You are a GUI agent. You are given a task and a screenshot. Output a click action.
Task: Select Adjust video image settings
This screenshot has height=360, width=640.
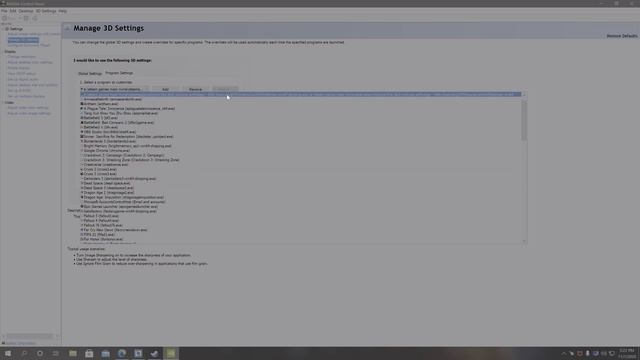29,113
